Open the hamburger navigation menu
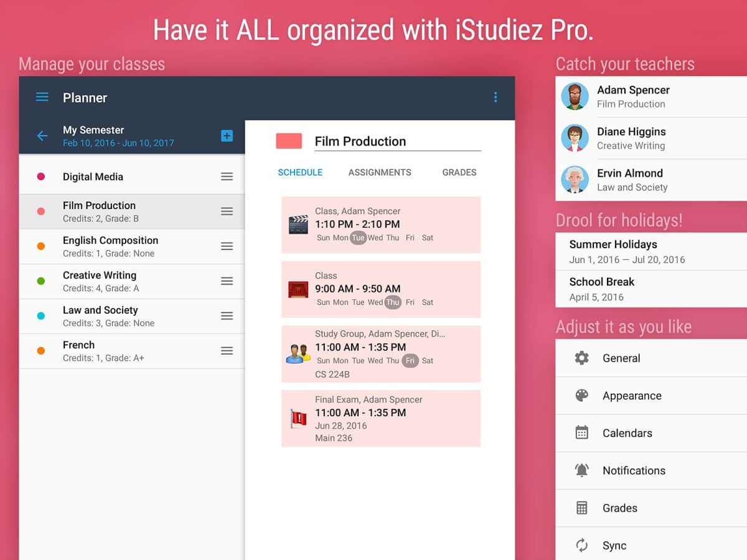The image size is (747, 560). [x=42, y=97]
